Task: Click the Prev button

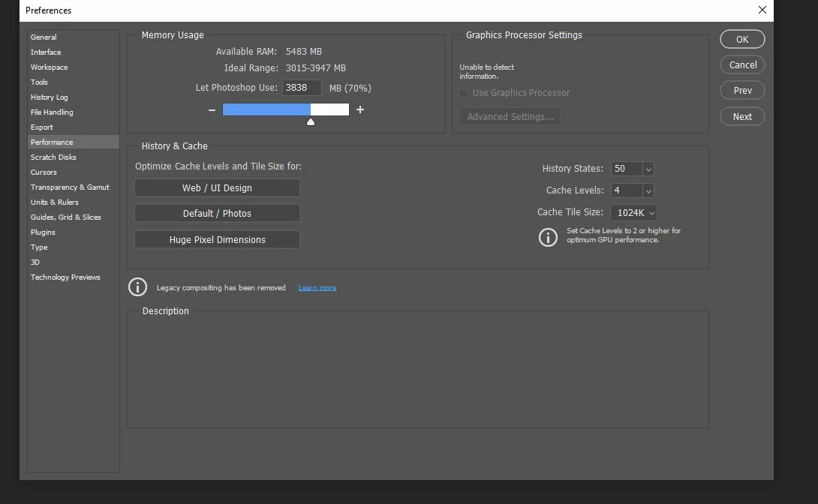Action: pyautogui.click(x=742, y=90)
